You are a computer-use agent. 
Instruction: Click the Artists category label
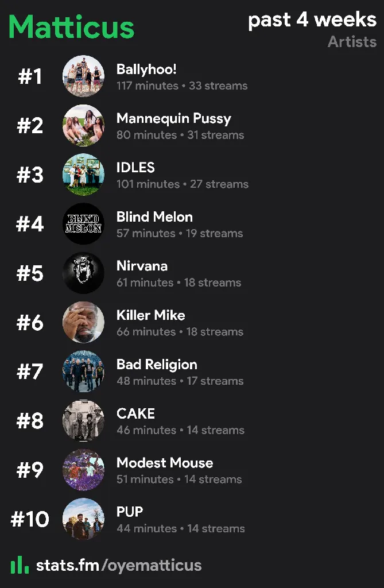[x=352, y=41]
